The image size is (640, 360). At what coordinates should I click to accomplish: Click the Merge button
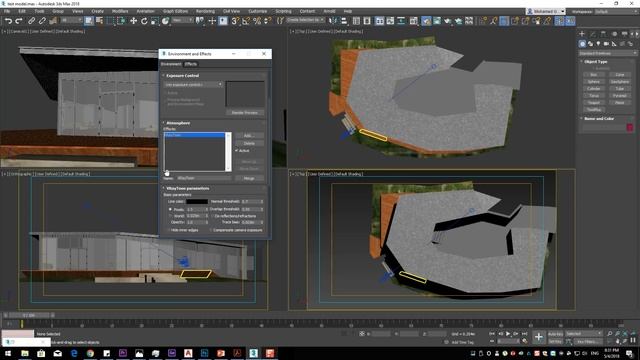pyautogui.click(x=249, y=178)
